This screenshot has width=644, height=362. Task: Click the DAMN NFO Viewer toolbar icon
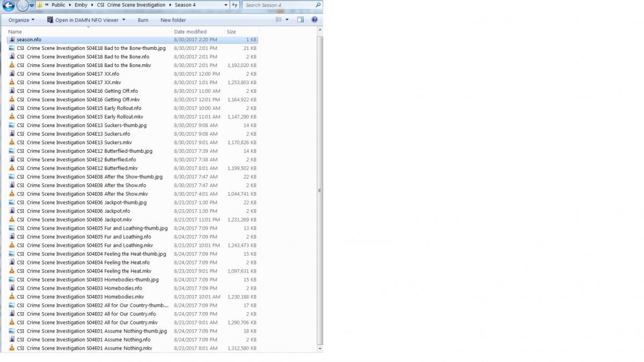tap(50, 20)
